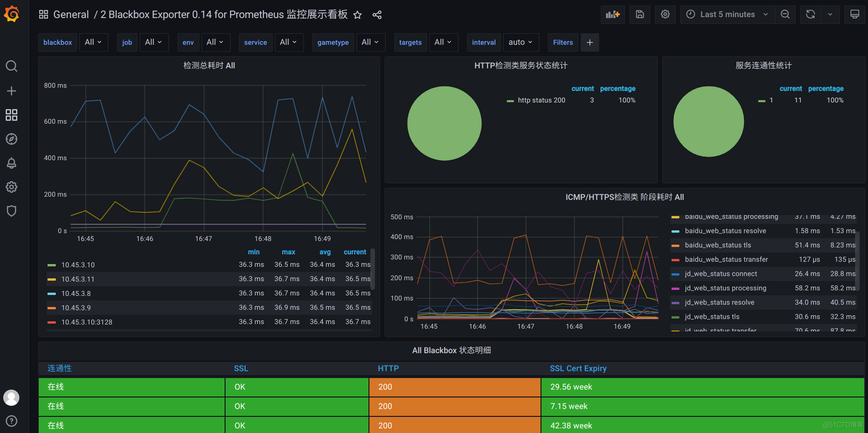
Task: Expand the interval auto dropdown
Action: pos(521,42)
